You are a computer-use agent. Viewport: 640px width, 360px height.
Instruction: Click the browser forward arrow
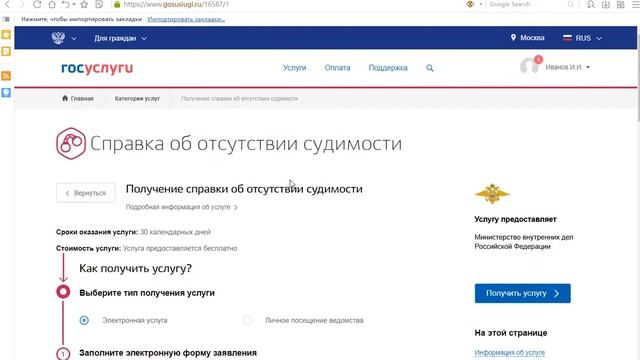tap(22, 4)
